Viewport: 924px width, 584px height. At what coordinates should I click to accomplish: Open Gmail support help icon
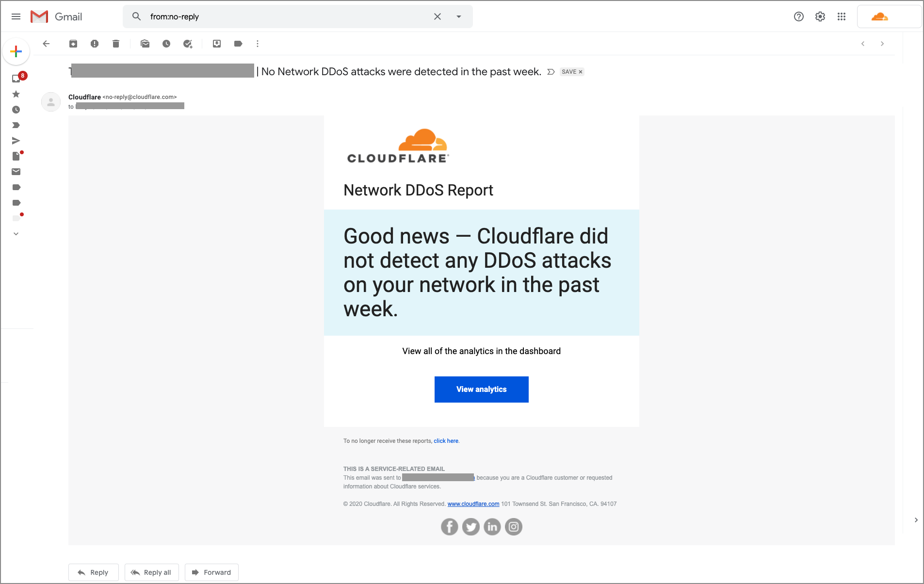tap(799, 16)
